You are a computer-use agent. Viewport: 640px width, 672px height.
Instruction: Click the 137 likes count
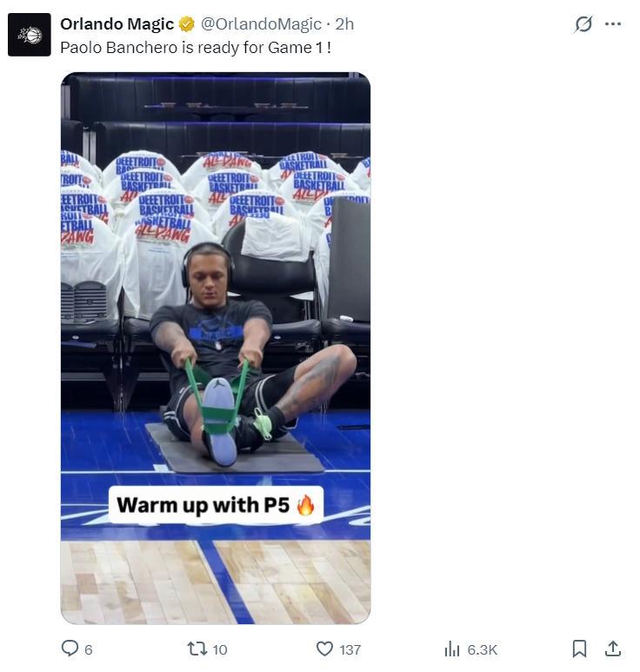pos(350,649)
